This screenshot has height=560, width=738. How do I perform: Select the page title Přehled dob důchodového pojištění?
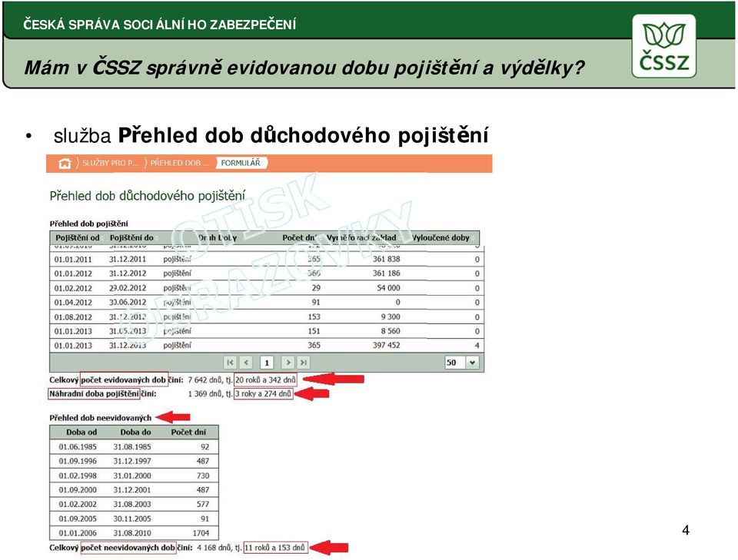pos(148,196)
